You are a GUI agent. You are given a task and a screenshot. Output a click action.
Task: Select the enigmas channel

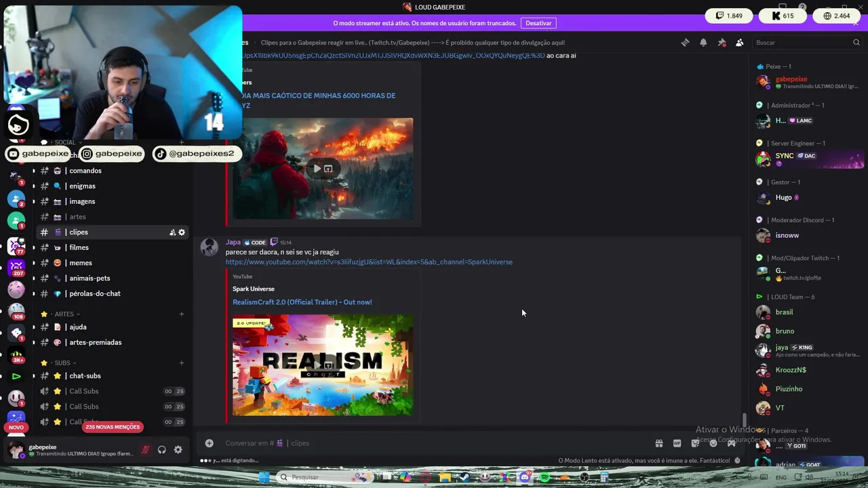point(111,186)
